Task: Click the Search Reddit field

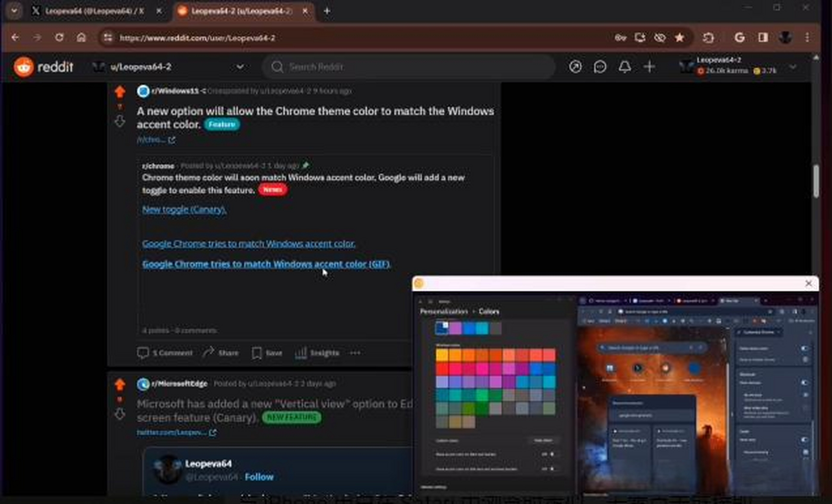Action: tap(409, 67)
